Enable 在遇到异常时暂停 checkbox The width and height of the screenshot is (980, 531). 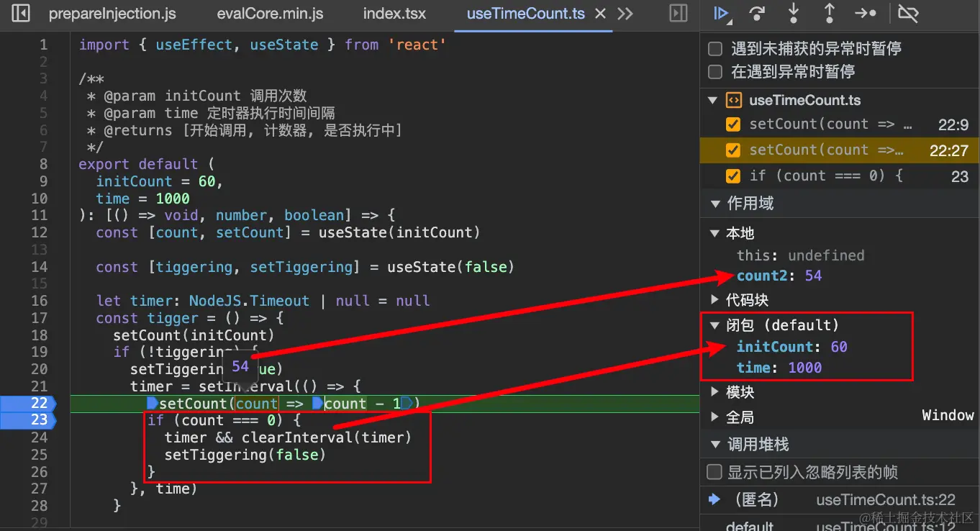point(715,72)
